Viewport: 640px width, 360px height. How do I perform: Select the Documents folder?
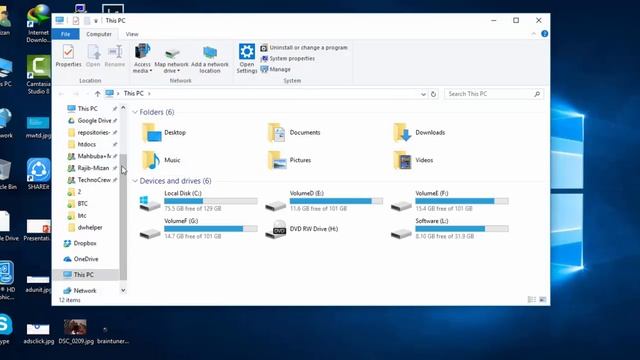point(293,133)
